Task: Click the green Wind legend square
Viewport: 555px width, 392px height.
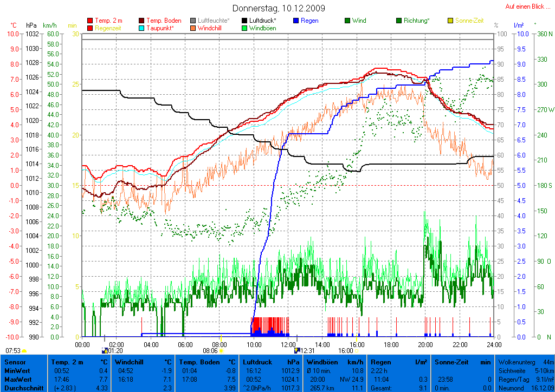Action: (x=347, y=21)
